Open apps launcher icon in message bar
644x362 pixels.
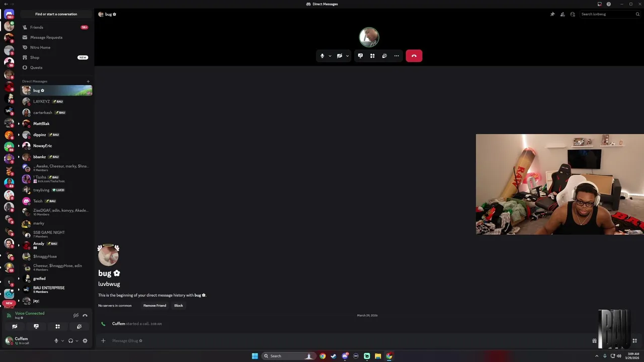[634, 341]
